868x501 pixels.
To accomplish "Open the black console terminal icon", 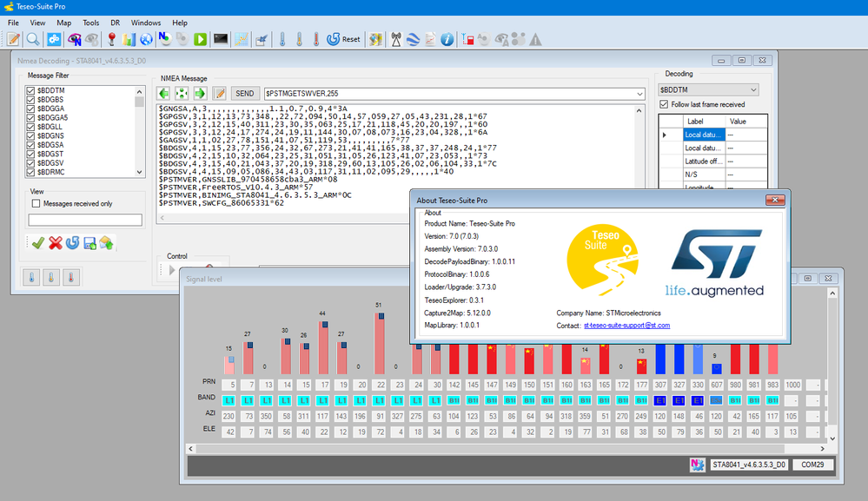I will (x=221, y=39).
